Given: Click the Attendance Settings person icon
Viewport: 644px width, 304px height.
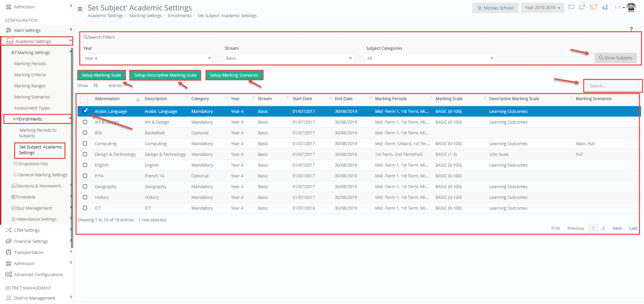Looking at the screenshot, I should 14,219.
